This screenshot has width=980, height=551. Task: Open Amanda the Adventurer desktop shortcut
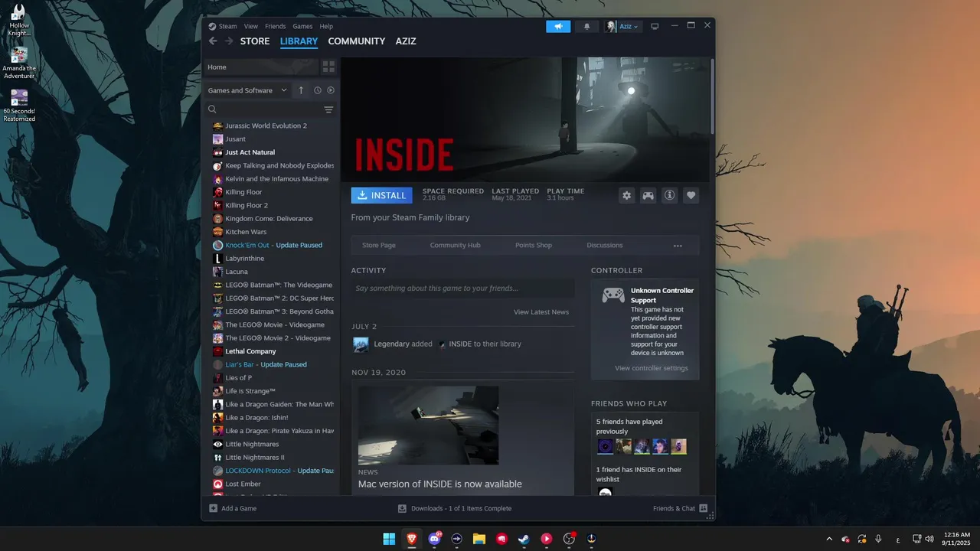(x=19, y=63)
